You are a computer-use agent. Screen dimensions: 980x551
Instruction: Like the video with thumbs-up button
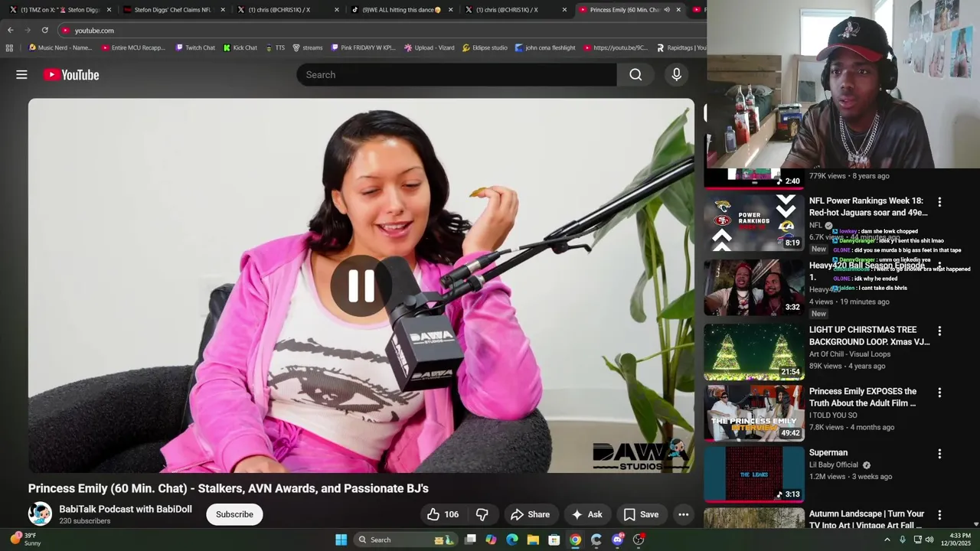442,514
